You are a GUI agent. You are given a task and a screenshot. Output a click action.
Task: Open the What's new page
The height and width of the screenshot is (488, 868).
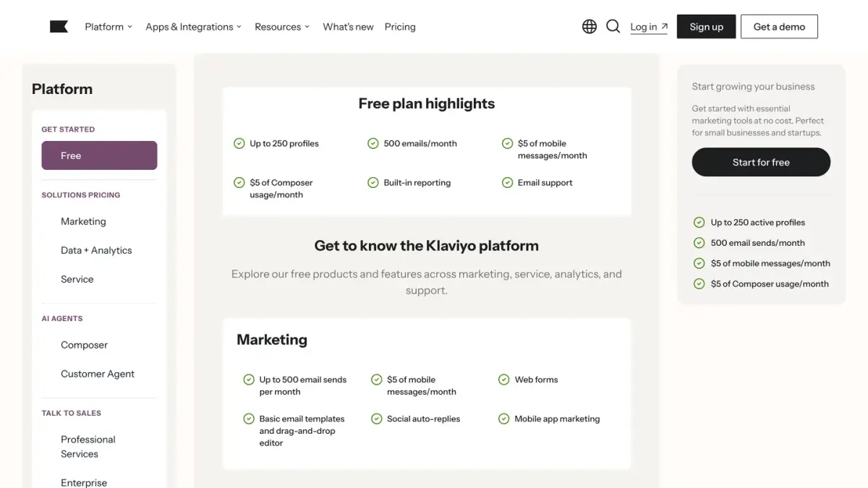pos(348,27)
